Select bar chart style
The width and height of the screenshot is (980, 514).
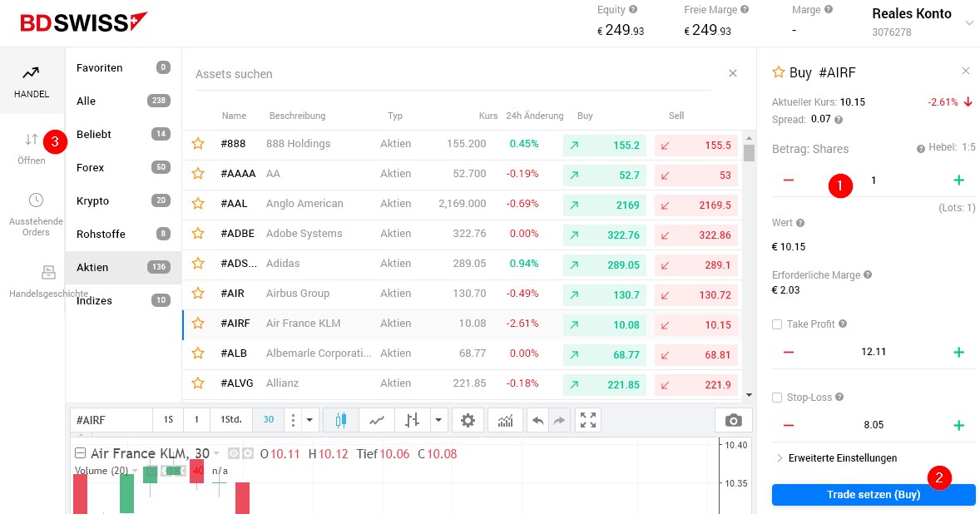click(412, 420)
